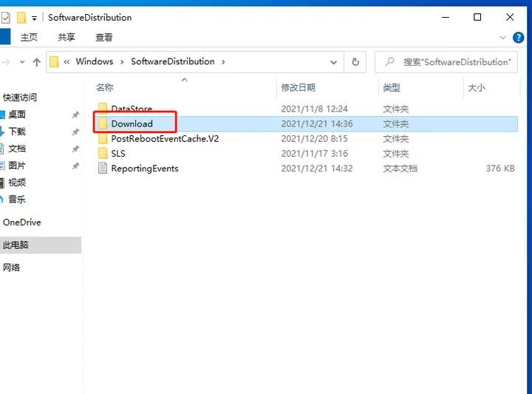The width and height of the screenshot is (532, 394).
Task: Unpin 文档 using its pin icon
Action: pyautogui.click(x=75, y=149)
